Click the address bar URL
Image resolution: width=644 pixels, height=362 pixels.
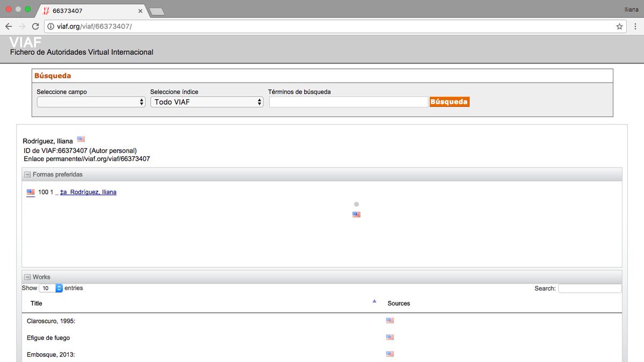(x=94, y=26)
